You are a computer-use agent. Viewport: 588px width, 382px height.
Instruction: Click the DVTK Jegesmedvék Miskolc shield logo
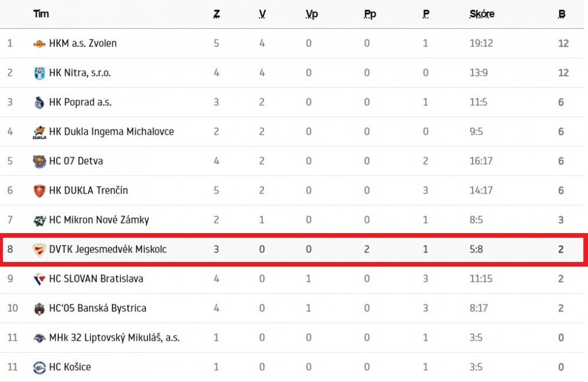39,250
